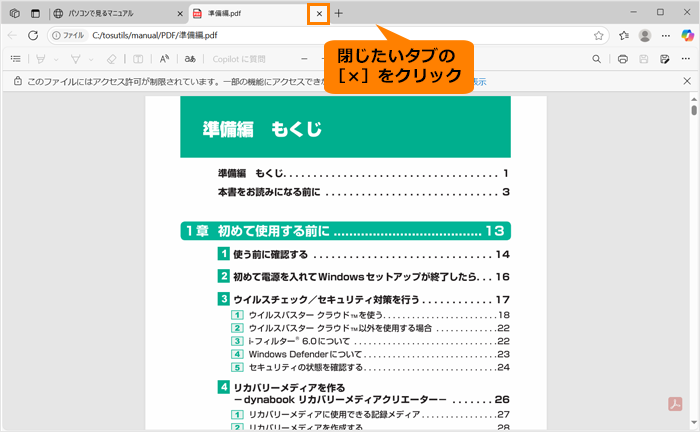Start Read aloud in PDF toolbar

[x=164, y=59]
